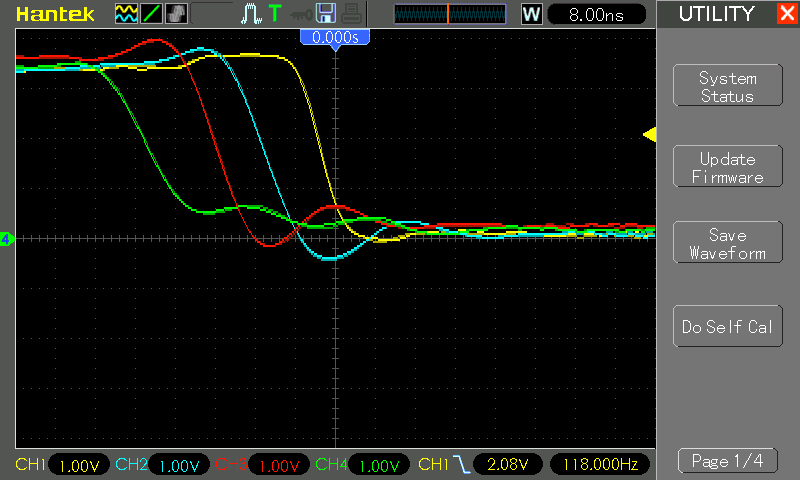
Task: Choose Update Firmware in the utility menu
Action: tap(728, 166)
